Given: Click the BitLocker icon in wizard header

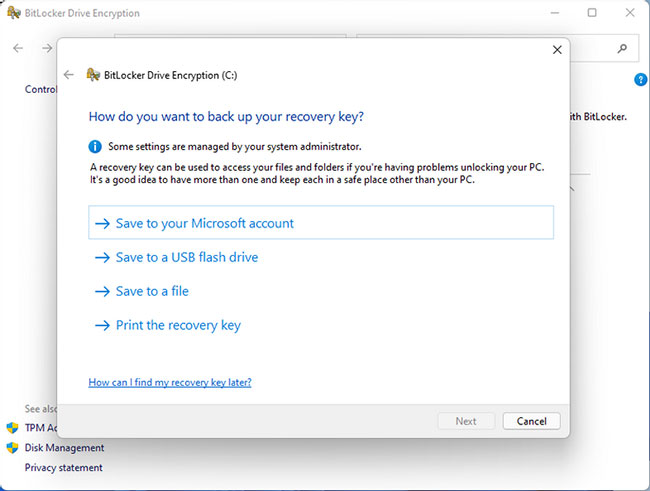Looking at the screenshot, I should 93,75.
